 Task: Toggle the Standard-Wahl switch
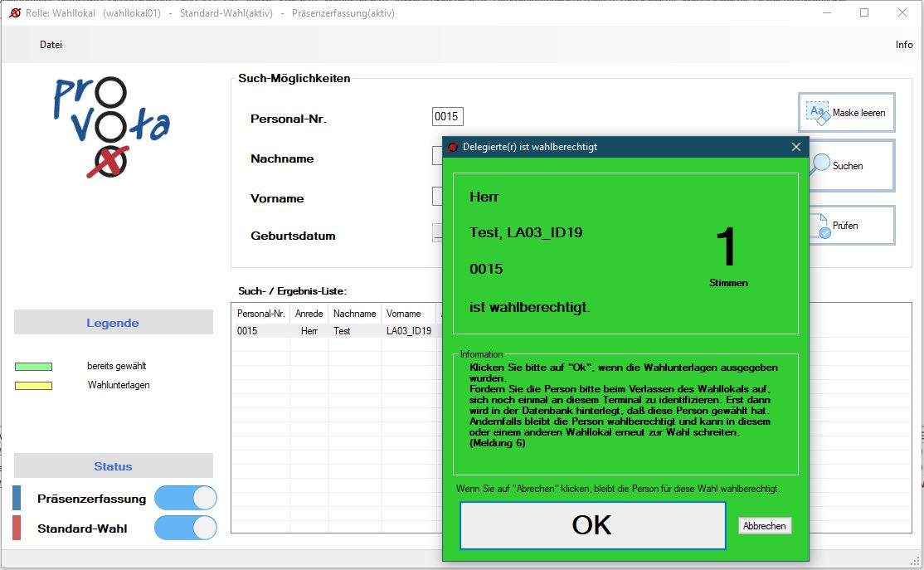tap(185, 528)
